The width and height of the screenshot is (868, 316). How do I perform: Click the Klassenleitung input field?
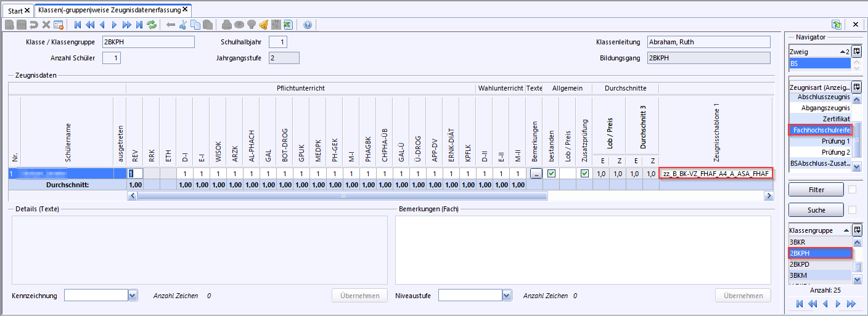708,42
